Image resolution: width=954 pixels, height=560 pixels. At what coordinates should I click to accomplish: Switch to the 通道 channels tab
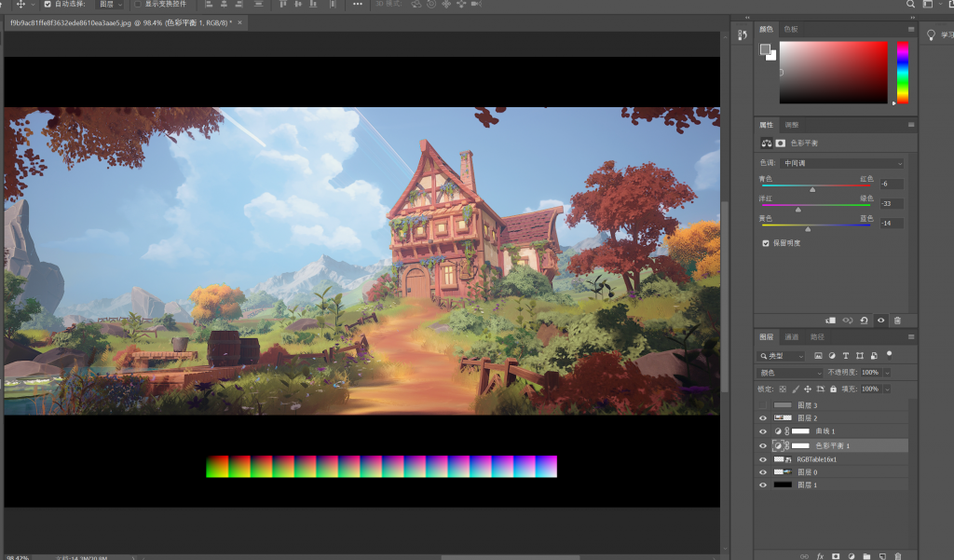tap(792, 336)
